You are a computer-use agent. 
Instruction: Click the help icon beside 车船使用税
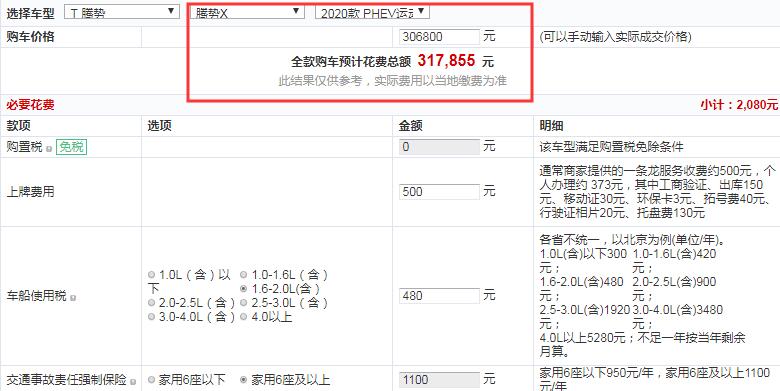point(73,297)
